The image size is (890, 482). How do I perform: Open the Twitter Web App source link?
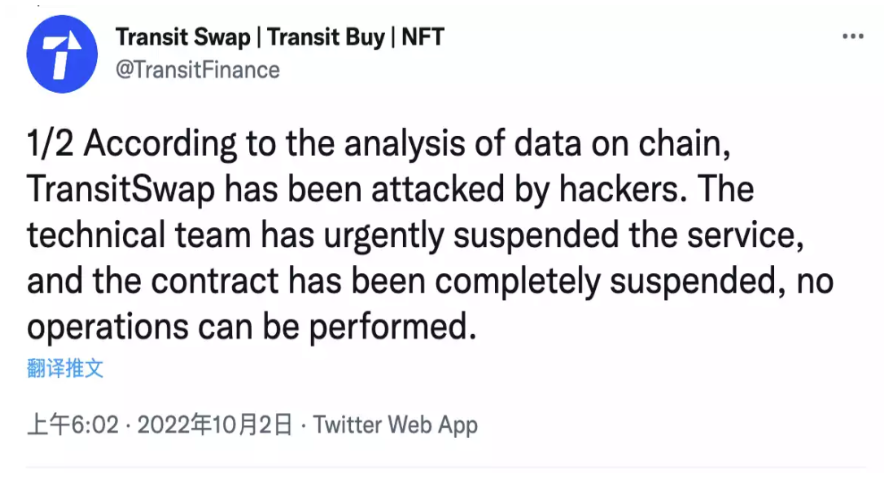[x=396, y=425]
